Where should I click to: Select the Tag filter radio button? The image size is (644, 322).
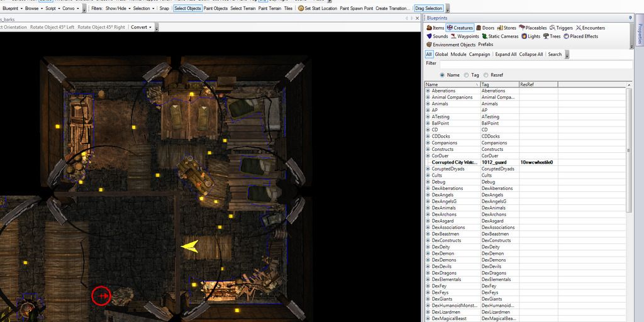click(466, 75)
